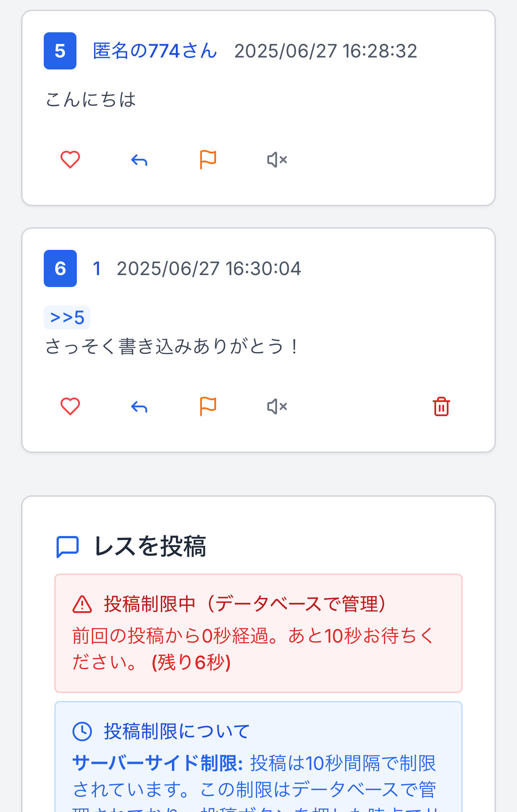Click poster name "1" on post 6

coord(97,268)
